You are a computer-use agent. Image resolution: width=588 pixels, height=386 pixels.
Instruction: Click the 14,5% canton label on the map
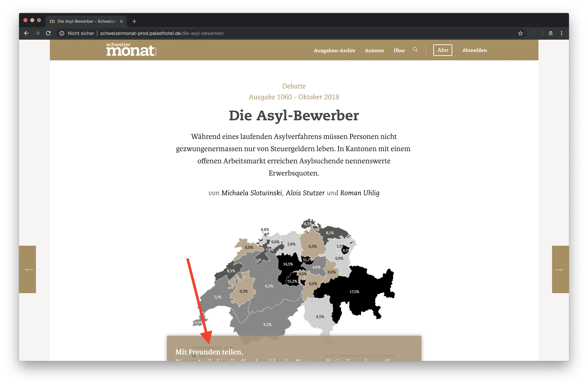[x=288, y=264]
